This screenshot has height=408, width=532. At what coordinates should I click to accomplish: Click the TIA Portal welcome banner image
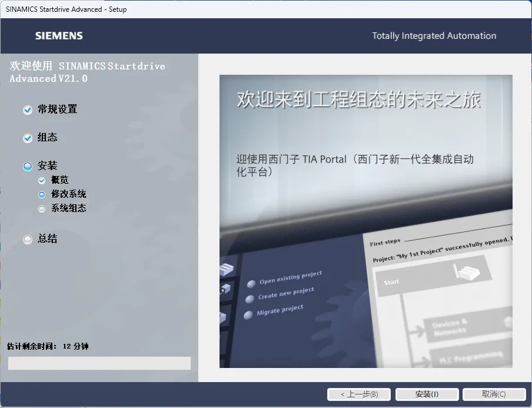point(366,221)
